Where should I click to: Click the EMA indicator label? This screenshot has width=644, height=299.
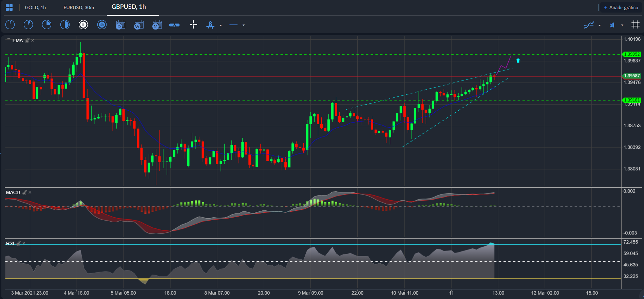click(x=18, y=40)
